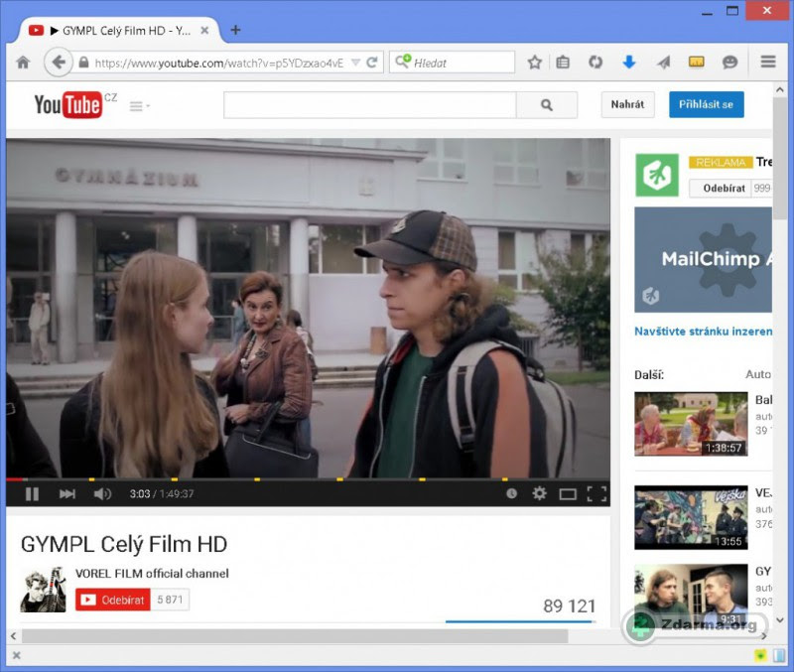
Task: Open the Firefox hamburger menu
Action: pyautogui.click(x=768, y=62)
